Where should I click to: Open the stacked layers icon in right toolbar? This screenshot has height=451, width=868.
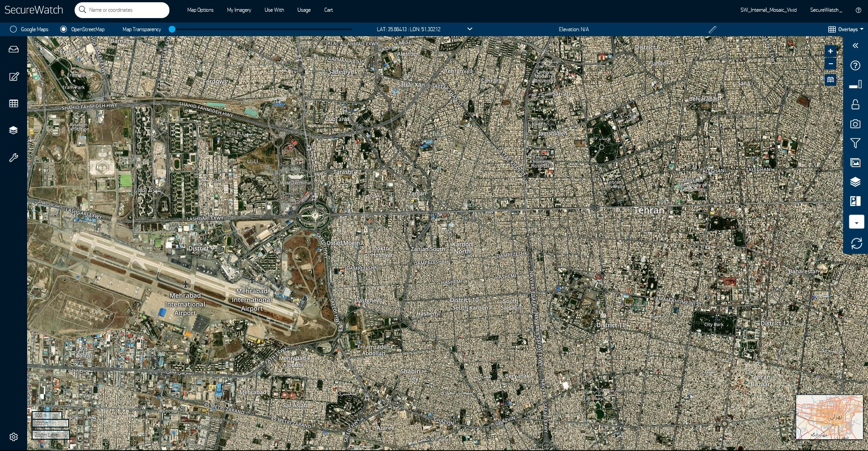pyautogui.click(x=855, y=182)
